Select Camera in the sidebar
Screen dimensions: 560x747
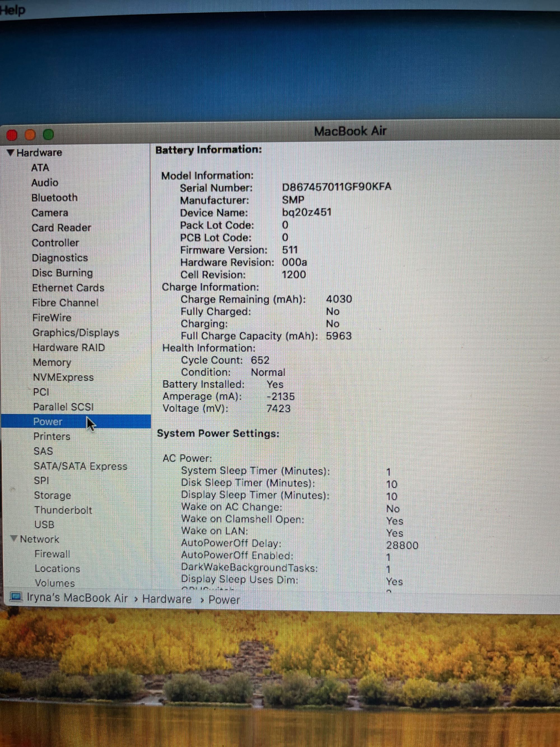click(x=50, y=213)
